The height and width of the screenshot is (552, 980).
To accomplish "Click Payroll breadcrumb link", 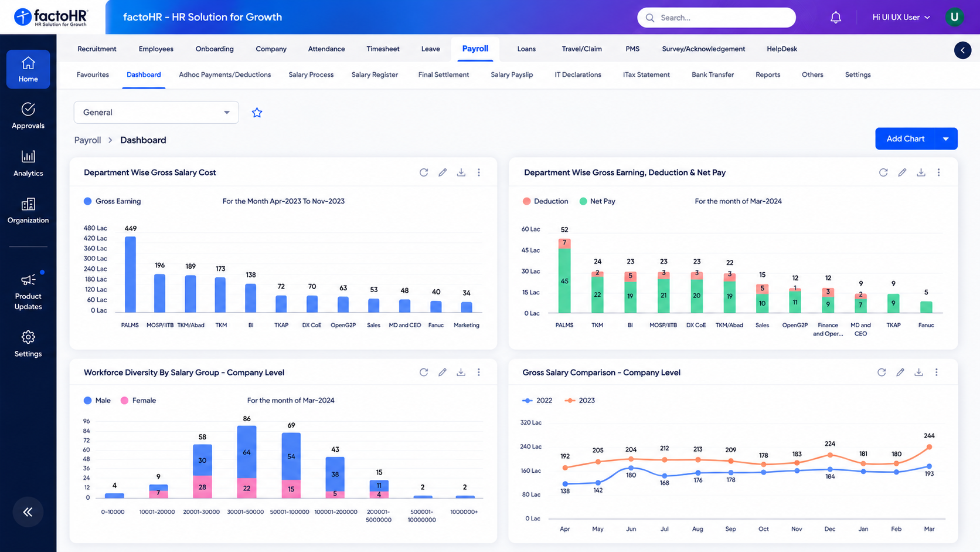I will pyautogui.click(x=87, y=140).
